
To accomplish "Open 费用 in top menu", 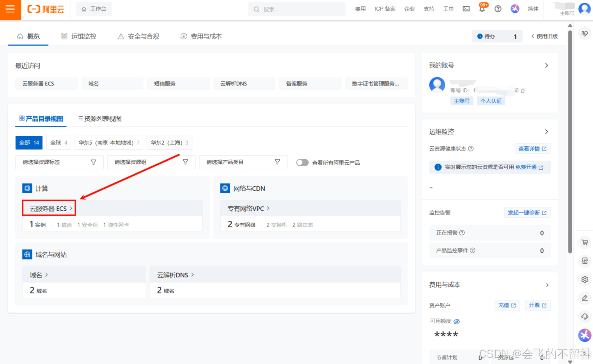I will pos(360,9).
